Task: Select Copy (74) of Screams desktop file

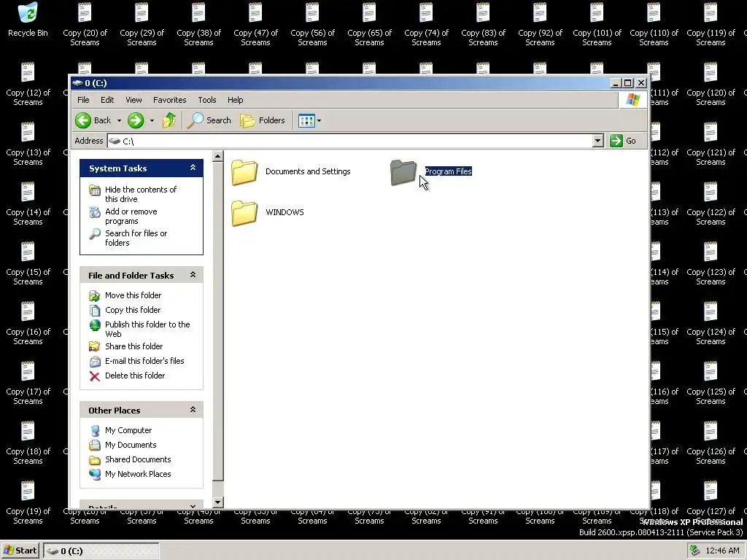Action: pos(426,24)
